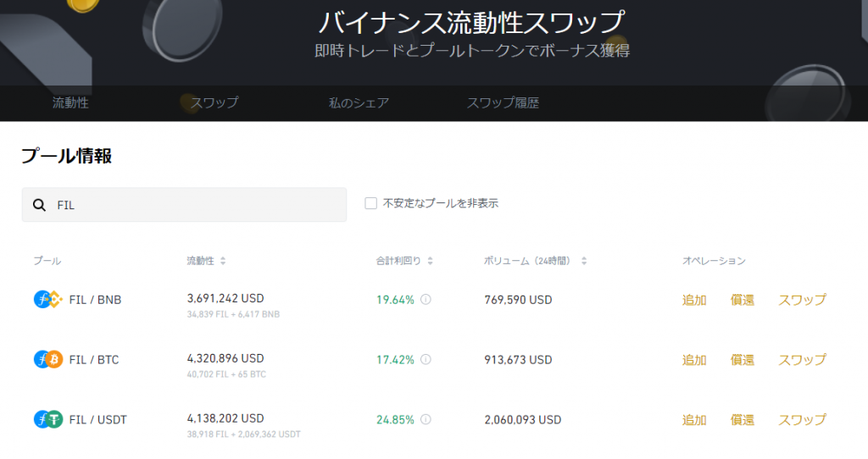
Task: Check 不安定なプールを非表示 checkbox
Action: coord(371,203)
